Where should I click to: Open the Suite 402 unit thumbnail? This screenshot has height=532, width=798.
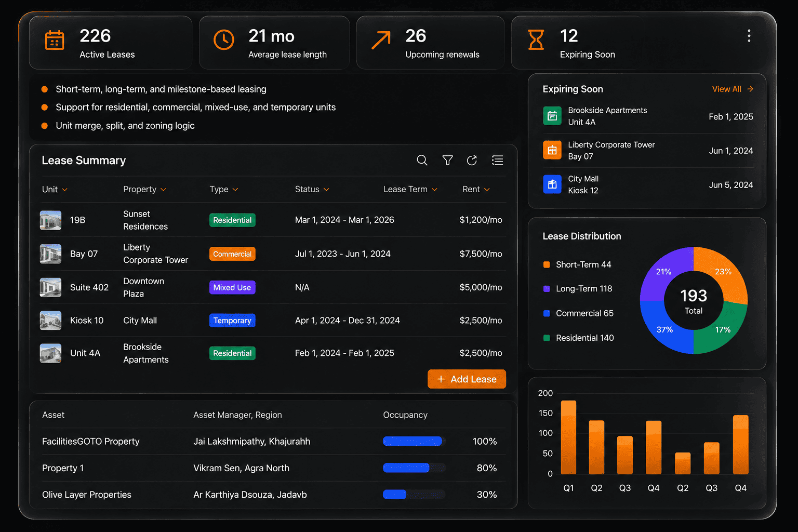(x=51, y=287)
